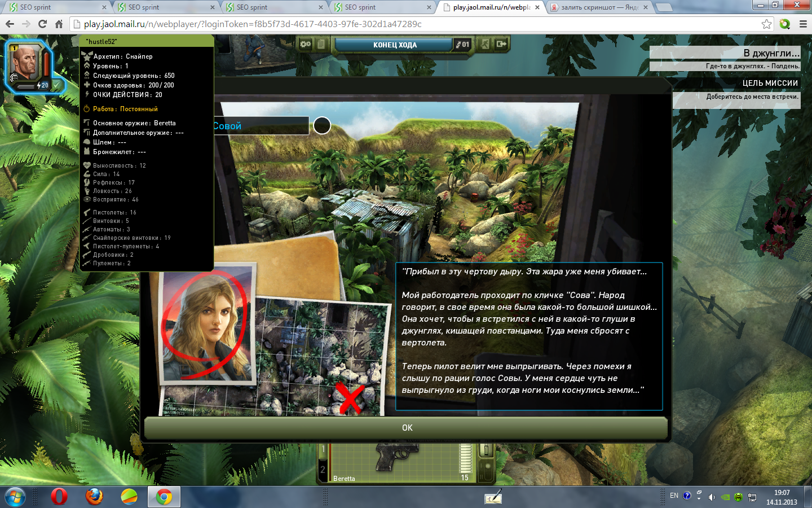The image size is (812, 508).
Task: Click the round marker next to the Совой label
Action: pos(322,125)
